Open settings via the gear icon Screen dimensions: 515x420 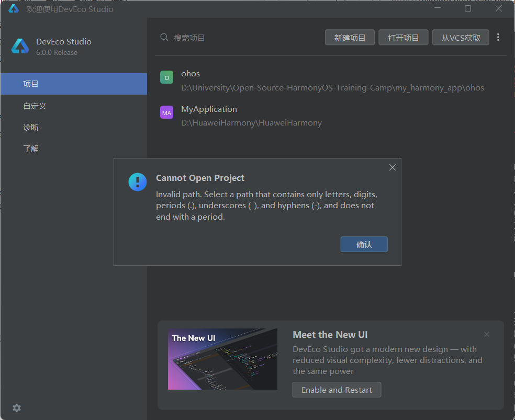[x=17, y=408]
